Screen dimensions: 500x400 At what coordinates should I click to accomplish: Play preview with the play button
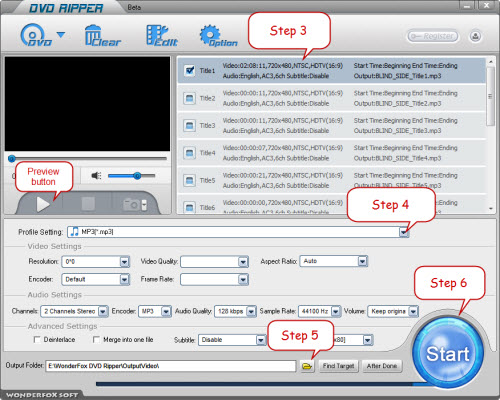(43, 204)
